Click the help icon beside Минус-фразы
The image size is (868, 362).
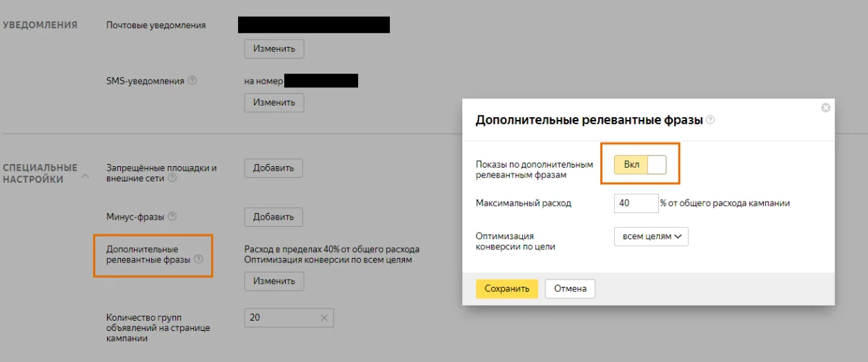point(172,216)
